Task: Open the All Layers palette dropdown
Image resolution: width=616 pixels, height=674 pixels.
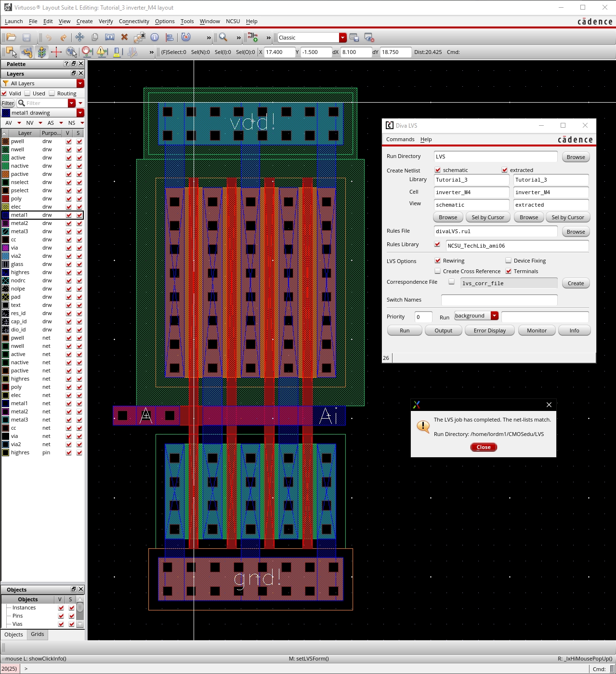Action: tap(80, 83)
